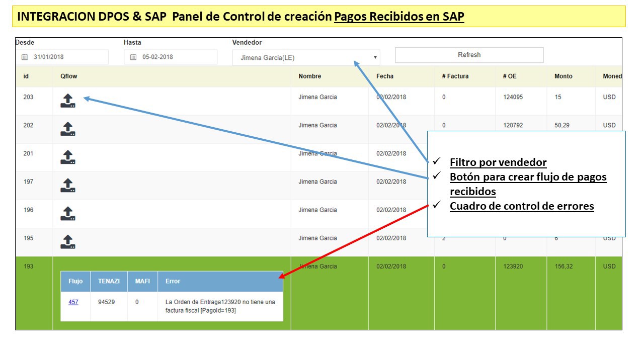The width and height of the screenshot is (644, 362).
Task: Click Nombre Jimena Garcia in row 195
Action: coord(317,238)
